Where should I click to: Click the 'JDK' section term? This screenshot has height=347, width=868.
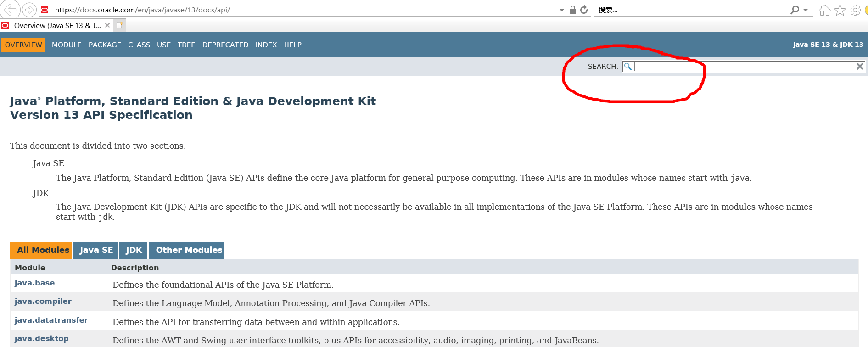41,193
